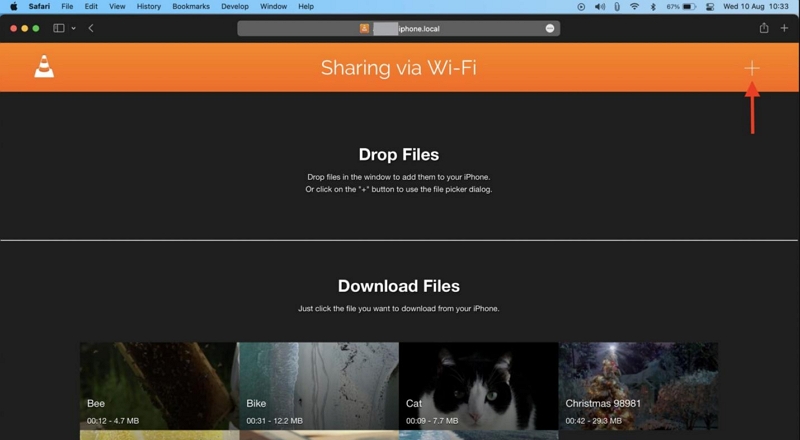Click the Bluetooth icon in menu bar
The height and width of the screenshot is (440, 800).
[x=653, y=7]
